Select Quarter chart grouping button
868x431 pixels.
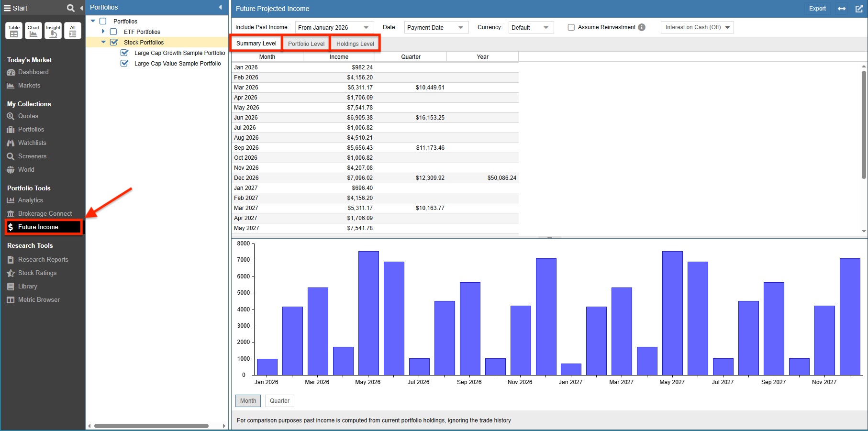279,401
